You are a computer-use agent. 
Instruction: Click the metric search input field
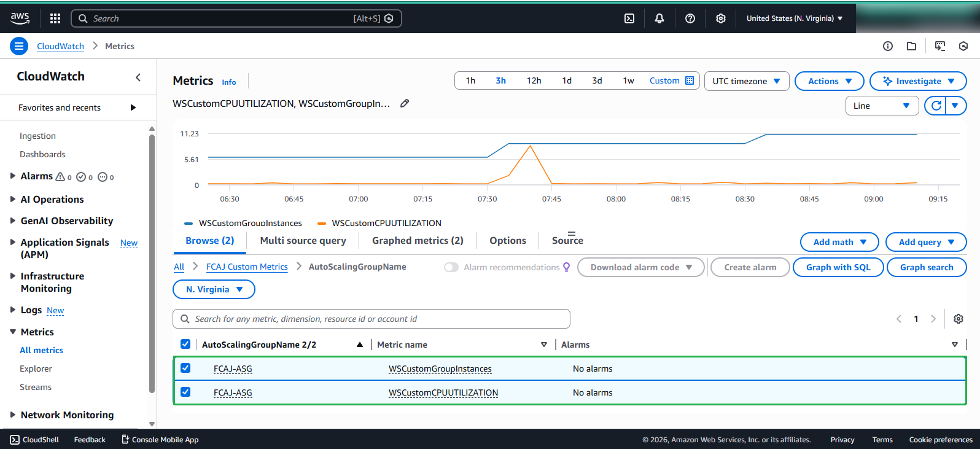(x=371, y=319)
